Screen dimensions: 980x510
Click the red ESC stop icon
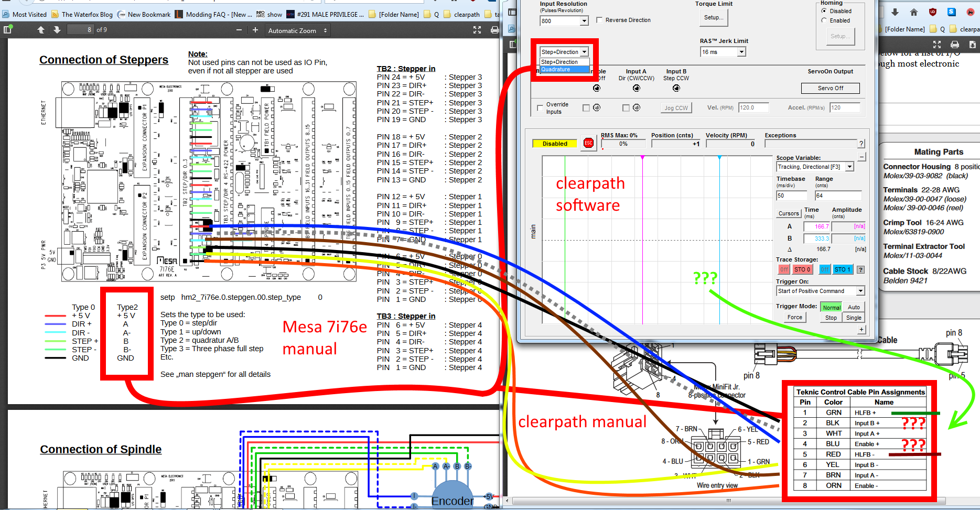pyautogui.click(x=588, y=143)
